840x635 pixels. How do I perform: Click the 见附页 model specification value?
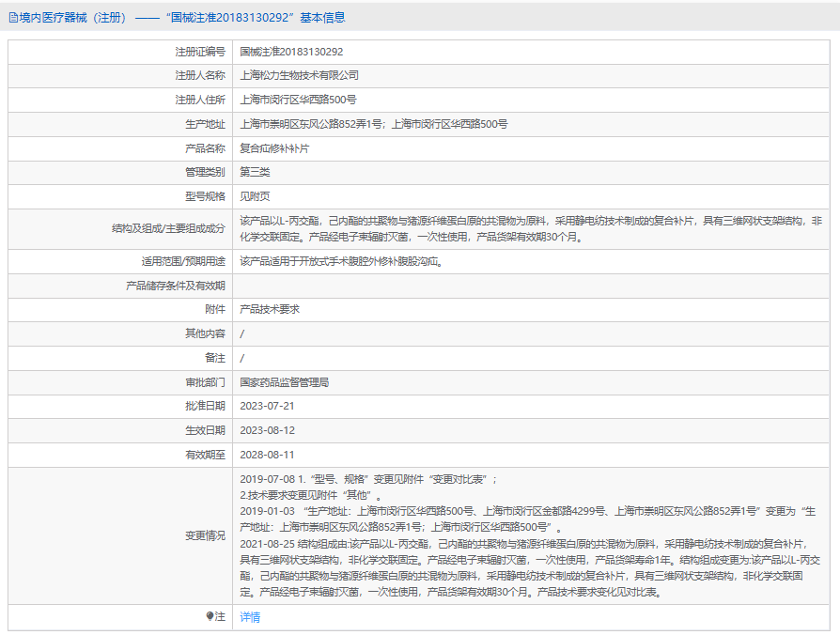pyautogui.click(x=255, y=196)
